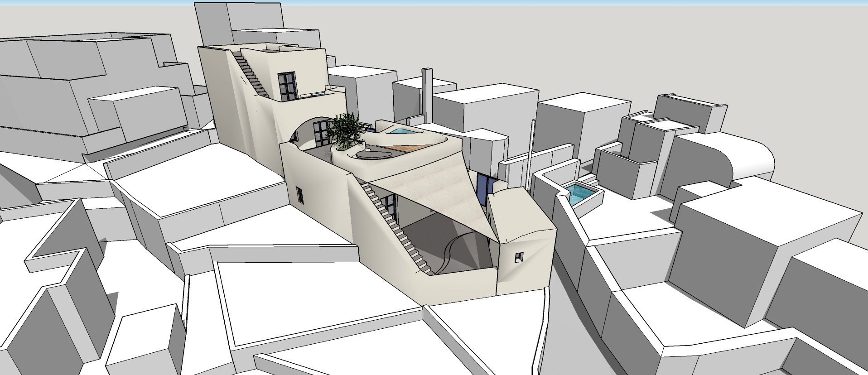
Task: Click the barrel-vaulted roof on the right
Action: coord(743,159)
